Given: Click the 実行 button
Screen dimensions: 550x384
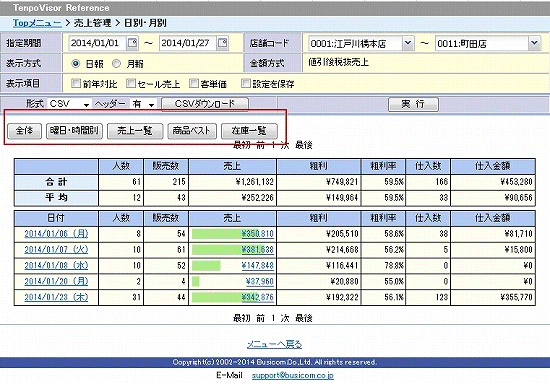Looking at the screenshot, I should [413, 104].
